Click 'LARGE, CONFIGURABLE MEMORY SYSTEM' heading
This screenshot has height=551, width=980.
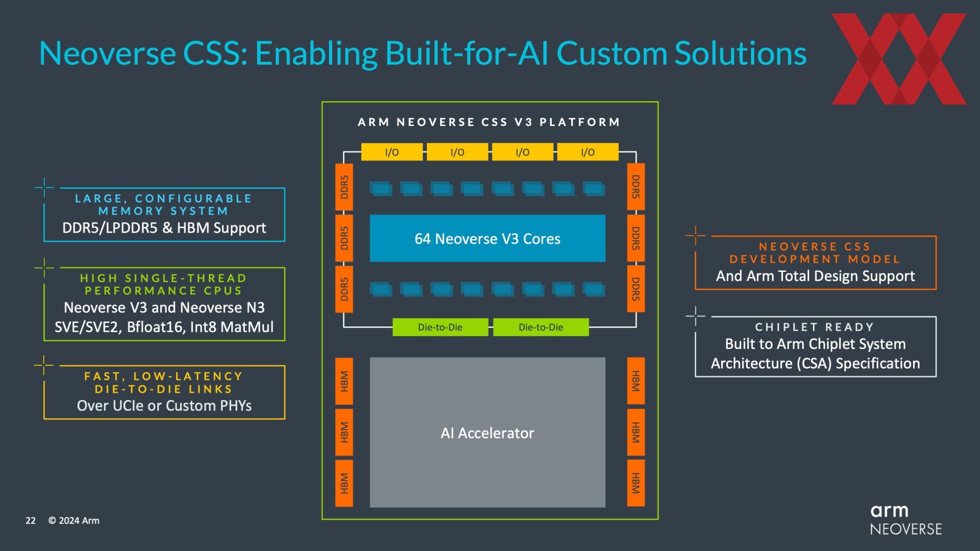[x=164, y=205]
